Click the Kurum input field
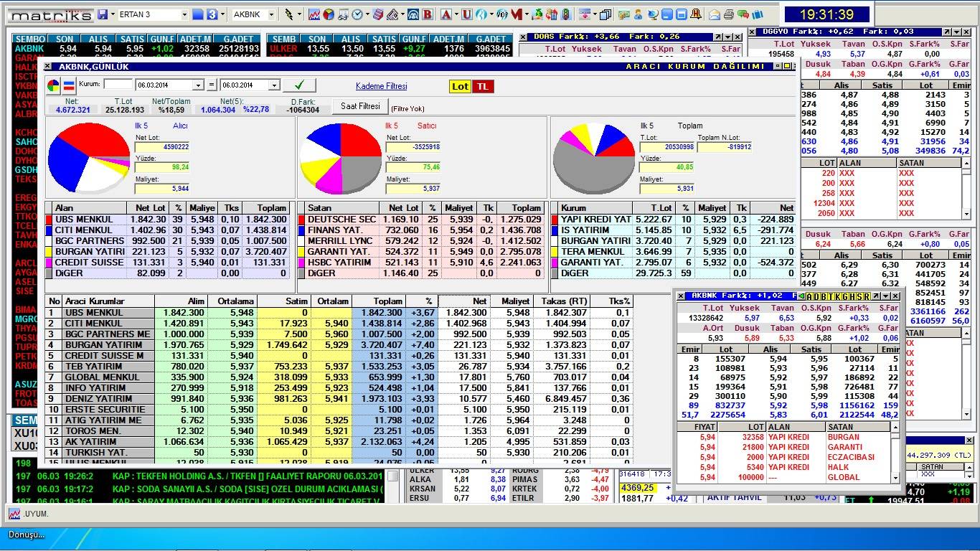This screenshot has width=980, height=551. [118, 85]
